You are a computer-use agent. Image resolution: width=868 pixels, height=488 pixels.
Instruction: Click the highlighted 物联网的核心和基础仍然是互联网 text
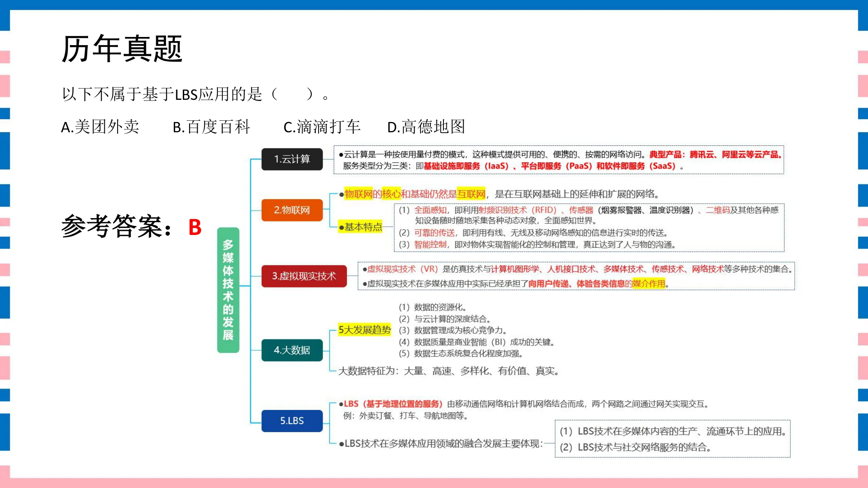point(415,194)
